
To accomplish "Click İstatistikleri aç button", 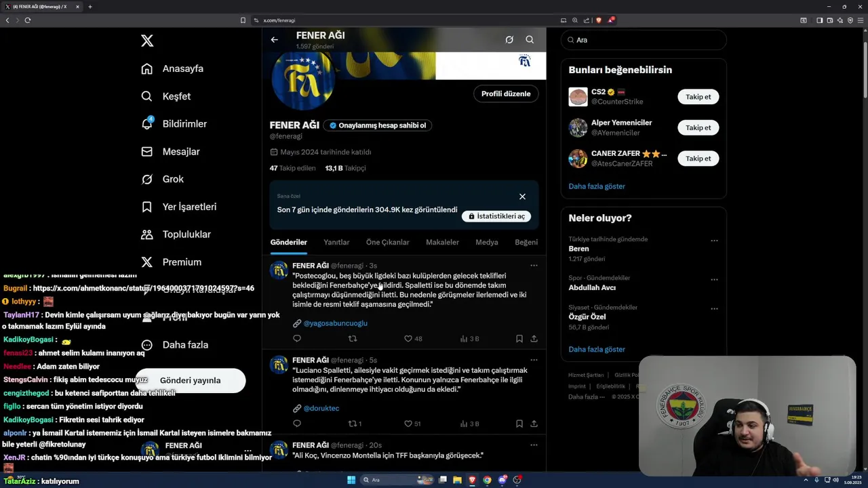I will coord(496,216).
